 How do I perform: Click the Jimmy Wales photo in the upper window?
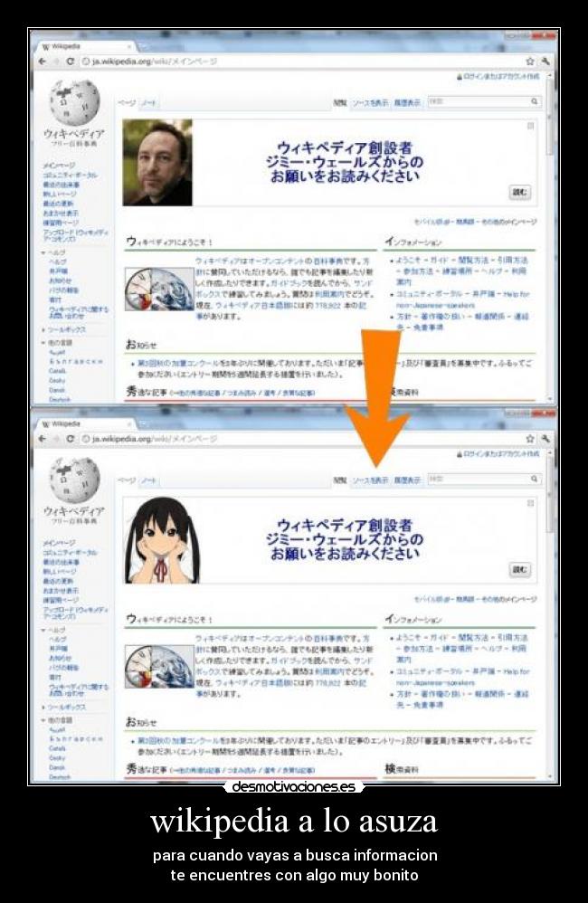tap(157, 162)
